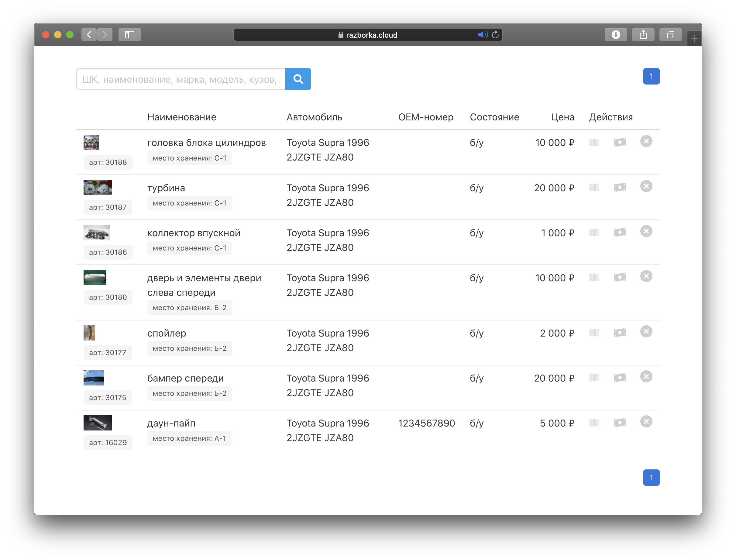Show Safari sidebar
Screen dimensions: 736x560
(x=130, y=35)
